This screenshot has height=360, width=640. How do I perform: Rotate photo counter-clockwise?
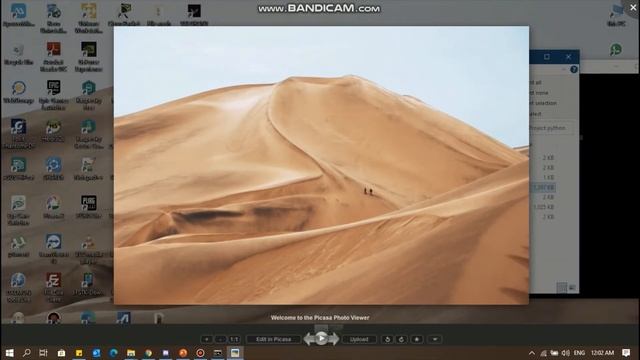[387, 339]
